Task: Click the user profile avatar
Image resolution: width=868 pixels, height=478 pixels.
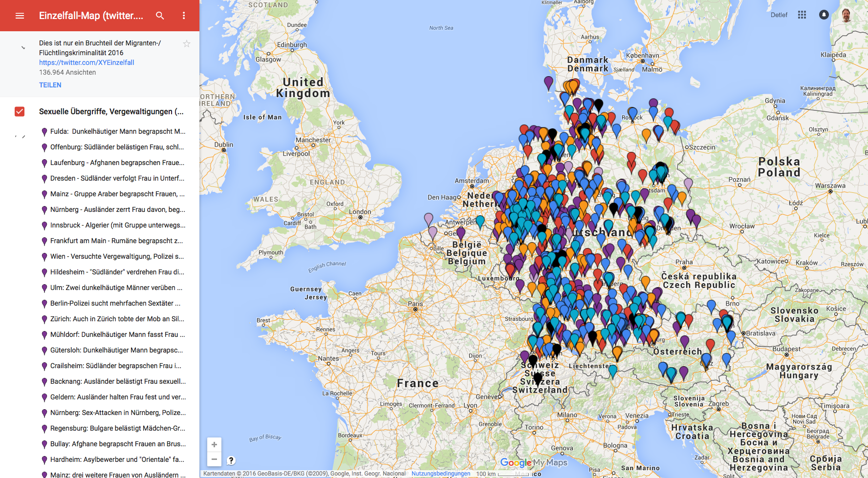Action: (x=846, y=15)
